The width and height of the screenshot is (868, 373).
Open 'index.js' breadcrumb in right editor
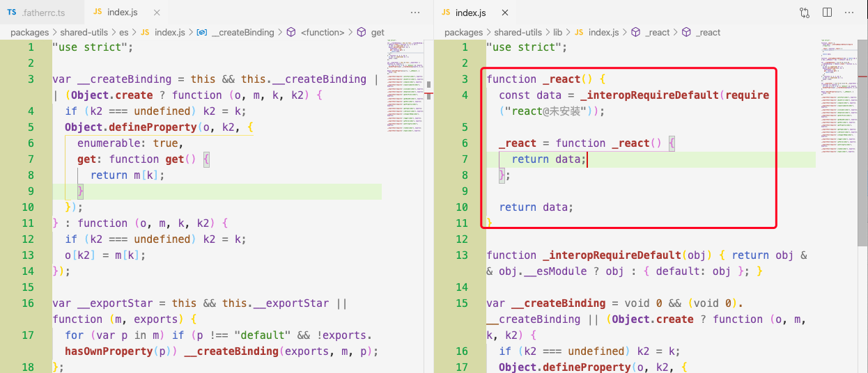coord(596,32)
